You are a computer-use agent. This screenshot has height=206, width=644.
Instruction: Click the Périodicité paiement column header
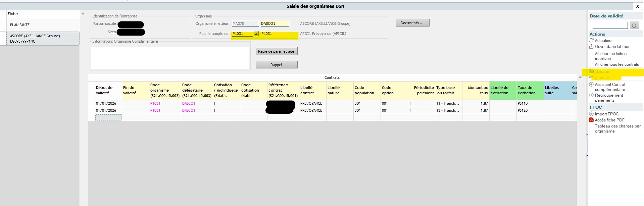pos(422,90)
